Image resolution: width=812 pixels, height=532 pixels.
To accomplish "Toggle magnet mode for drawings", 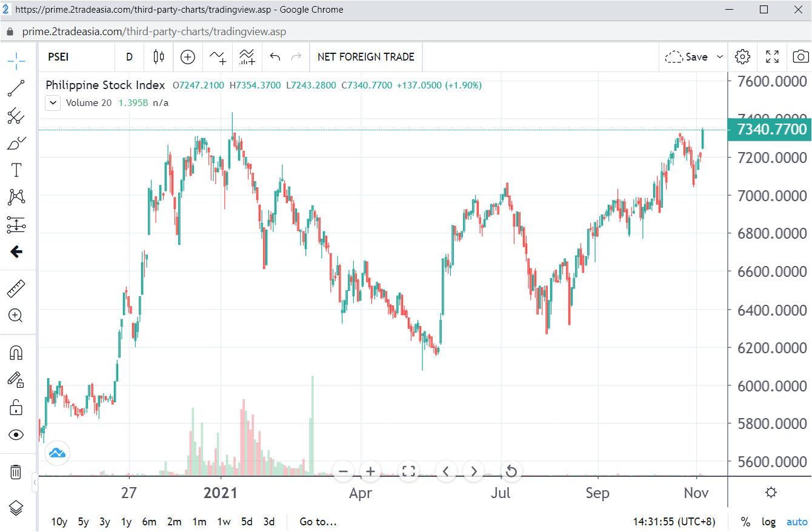I will click(x=16, y=353).
